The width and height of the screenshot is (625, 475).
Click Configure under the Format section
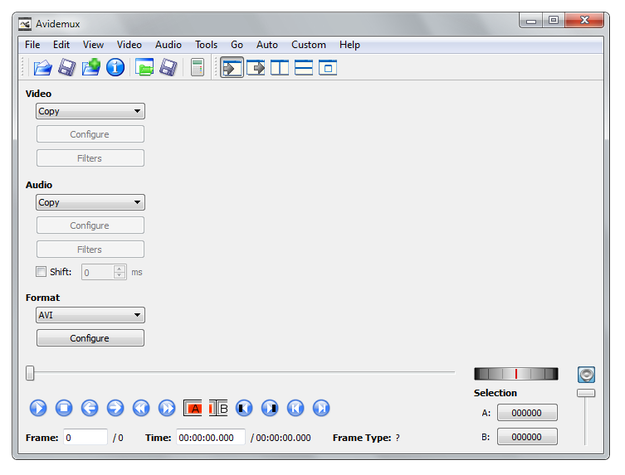(x=90, y=338)
